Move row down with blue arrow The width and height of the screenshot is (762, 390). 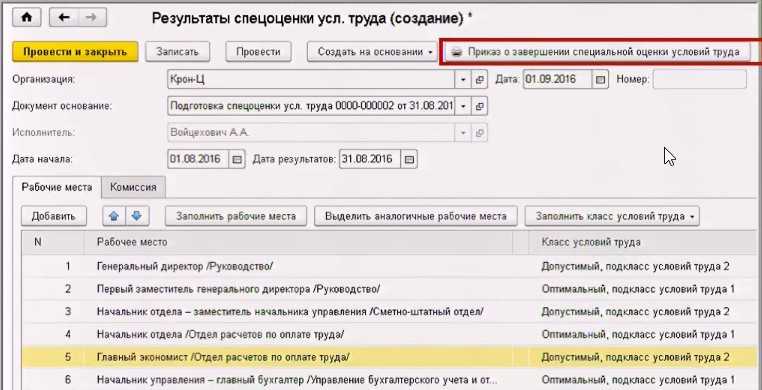point(138,216)
